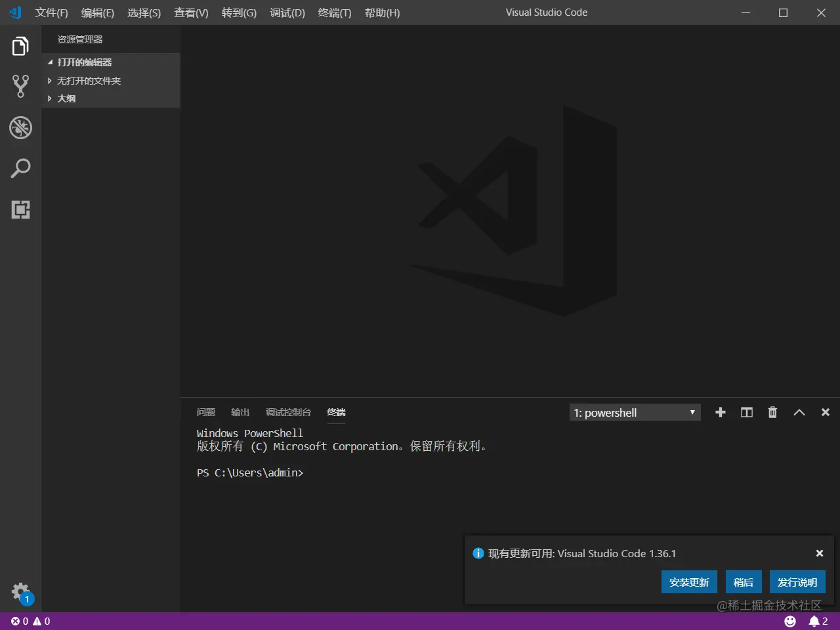
Task: Click the update available notification text
Action: 582,553
